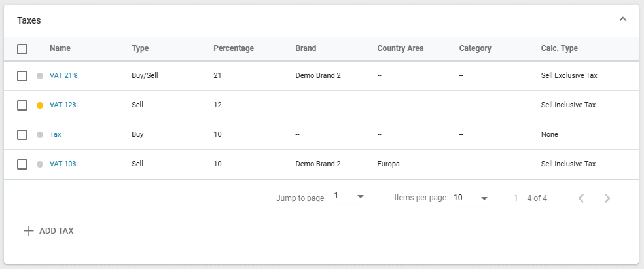The height and width of the screenshot is (269, 644).
Task: Go to the next page arrow
Action: (607, 198)
